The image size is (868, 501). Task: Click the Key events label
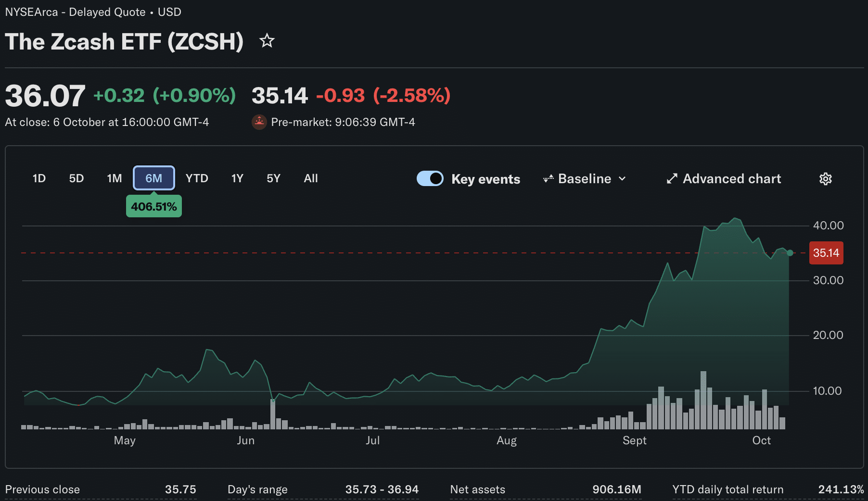pos(486,179)
